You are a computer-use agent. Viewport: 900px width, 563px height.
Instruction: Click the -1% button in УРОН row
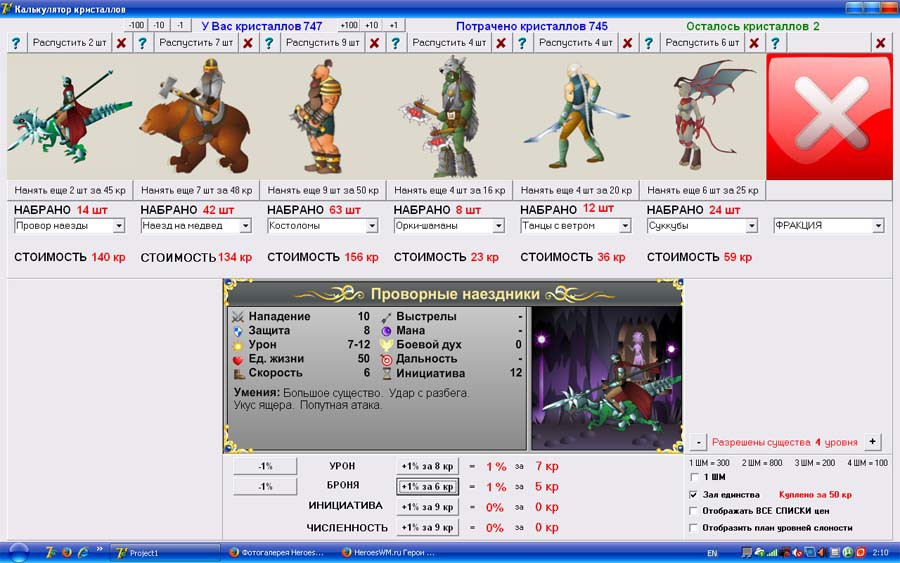[265, 466]
